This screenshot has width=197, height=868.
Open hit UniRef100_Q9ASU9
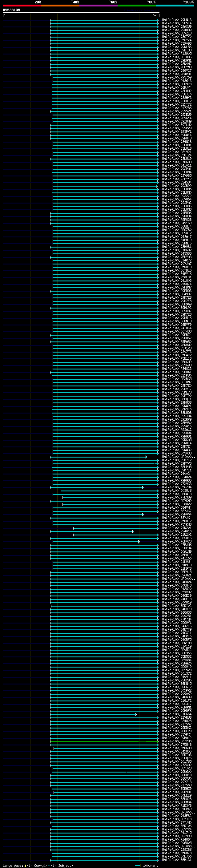(176, 26)
